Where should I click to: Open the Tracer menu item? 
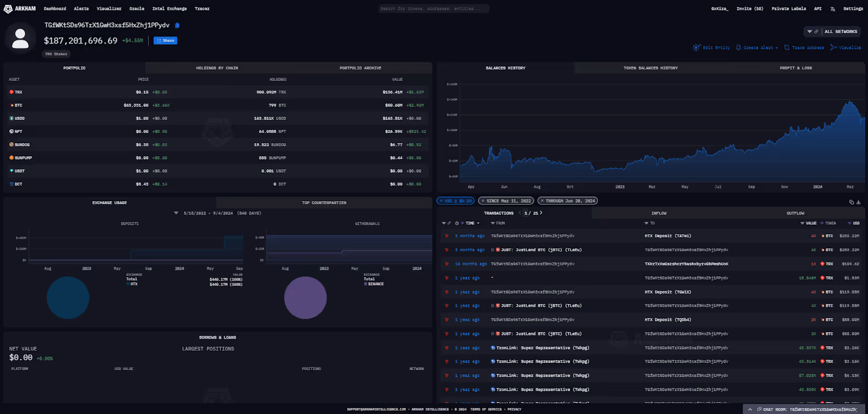coord(202,9)
